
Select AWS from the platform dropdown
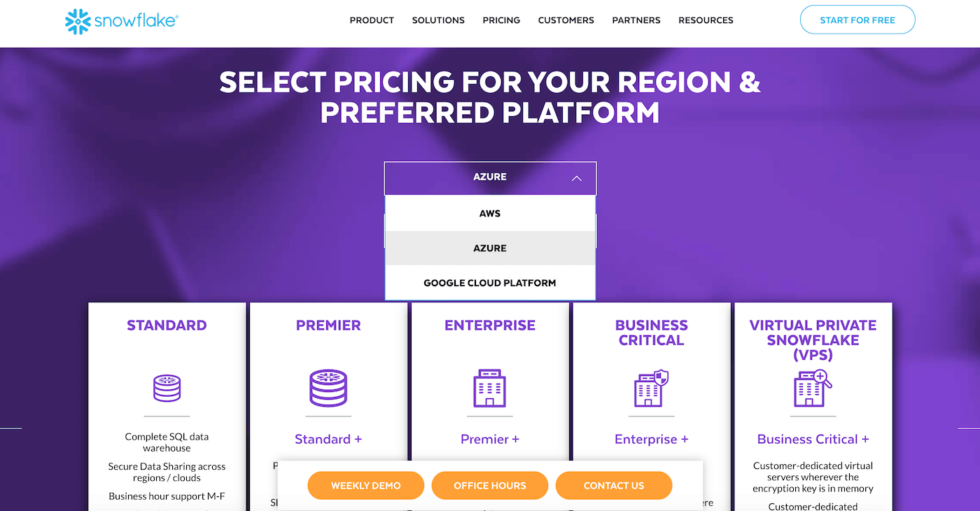[490, 214]
